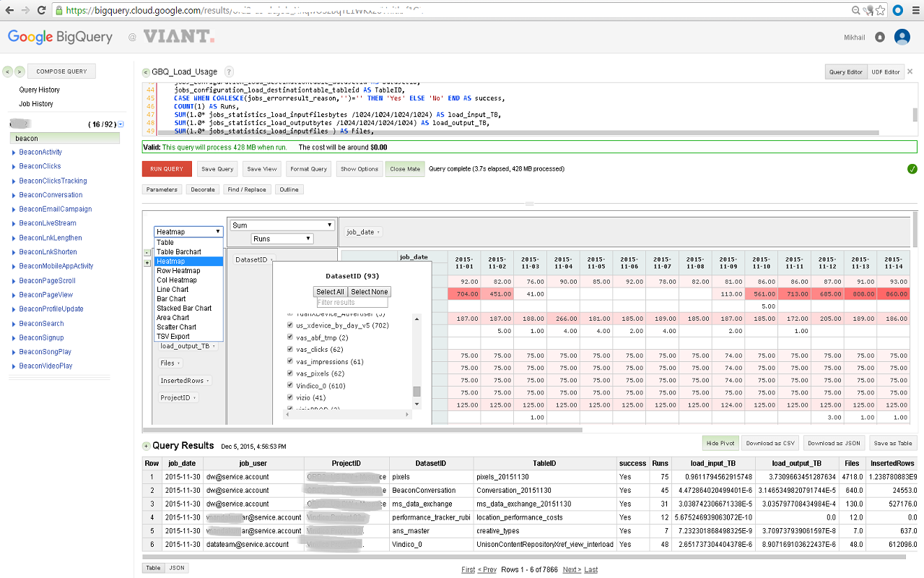
Task: Open the Runs value dropdown
Action: pyautogui.click(x=282, y=238)
